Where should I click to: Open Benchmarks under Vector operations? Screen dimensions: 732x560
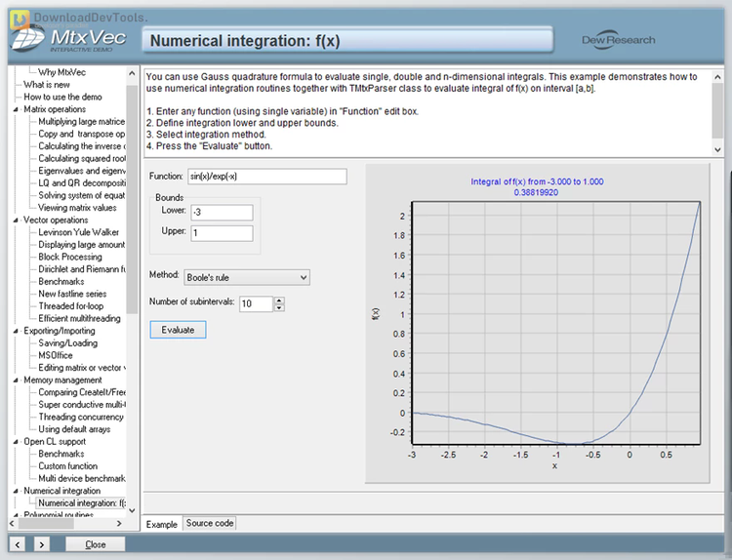pyautogui.click(x=61, y=281)
